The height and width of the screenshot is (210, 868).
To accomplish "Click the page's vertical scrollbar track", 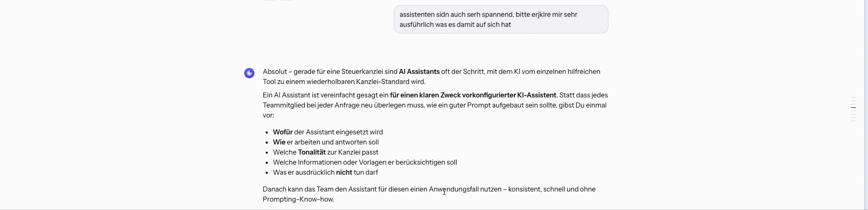I will click(x=865, y=105).
